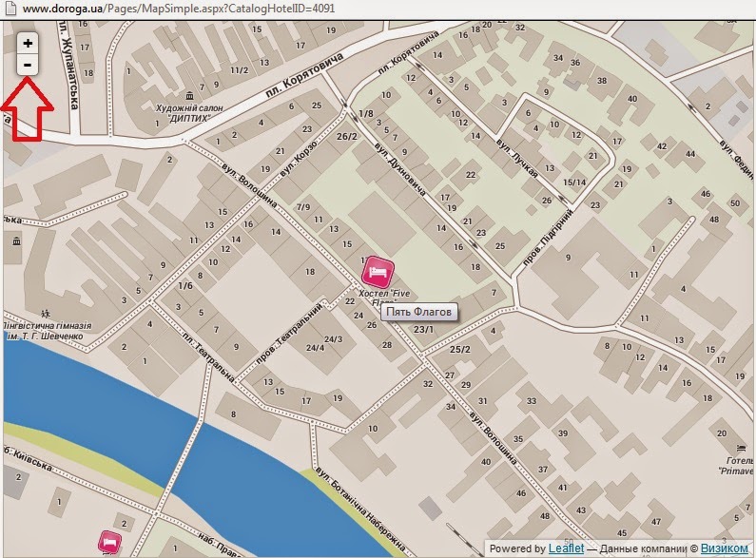Click building number 7/9
Image resolution: width=756 pixels, height=558 pixels.
303,207
